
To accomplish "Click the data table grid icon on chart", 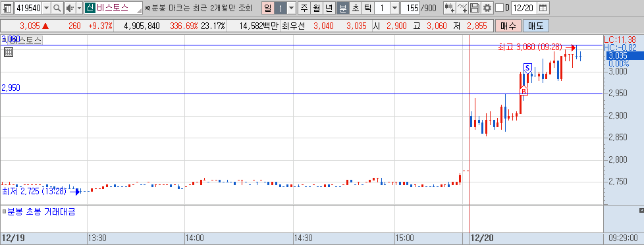I will pyautogui.click(x=9, y=52).
